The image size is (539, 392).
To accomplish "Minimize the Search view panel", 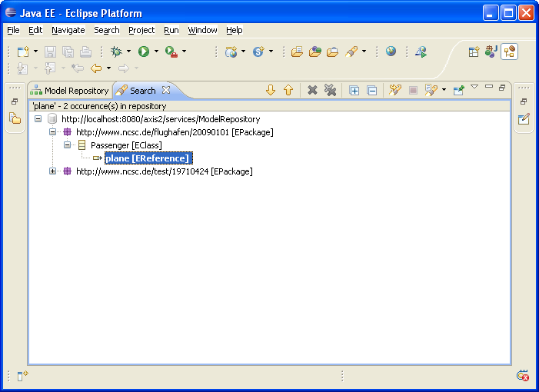I will pyautogui.click(x=489, y=87).
